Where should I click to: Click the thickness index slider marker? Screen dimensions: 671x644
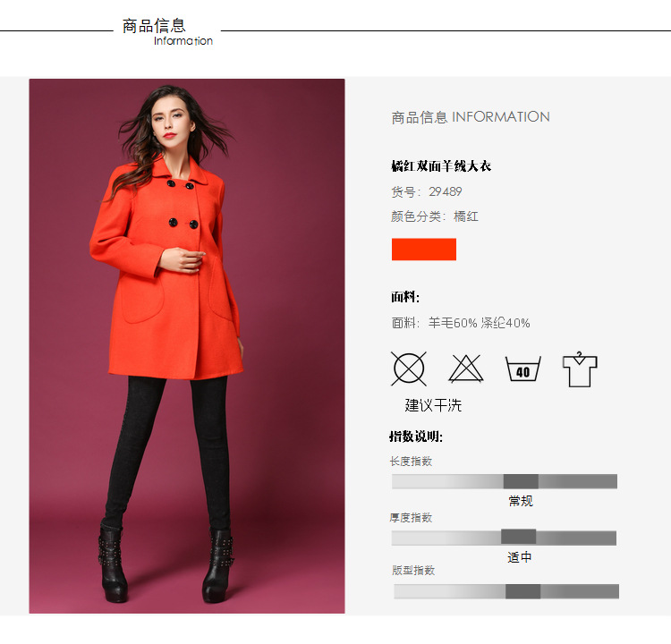(518, 537)
